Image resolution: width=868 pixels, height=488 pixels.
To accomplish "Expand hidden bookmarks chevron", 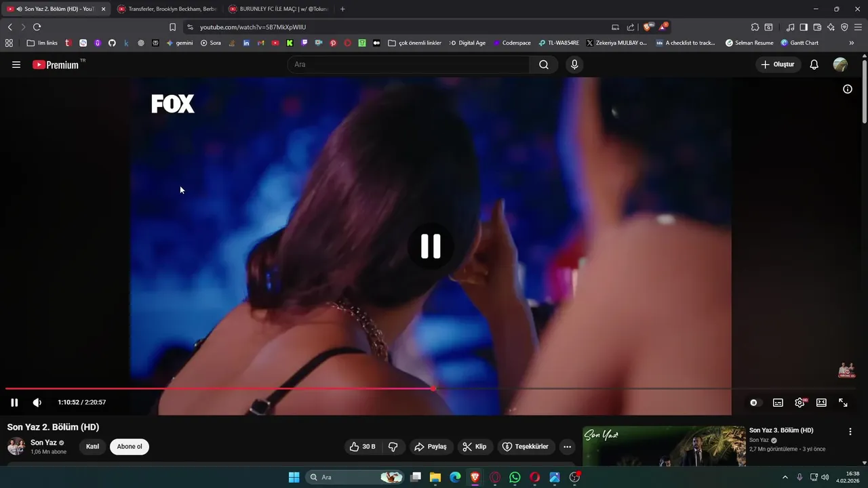I will [x=851, y=43].
